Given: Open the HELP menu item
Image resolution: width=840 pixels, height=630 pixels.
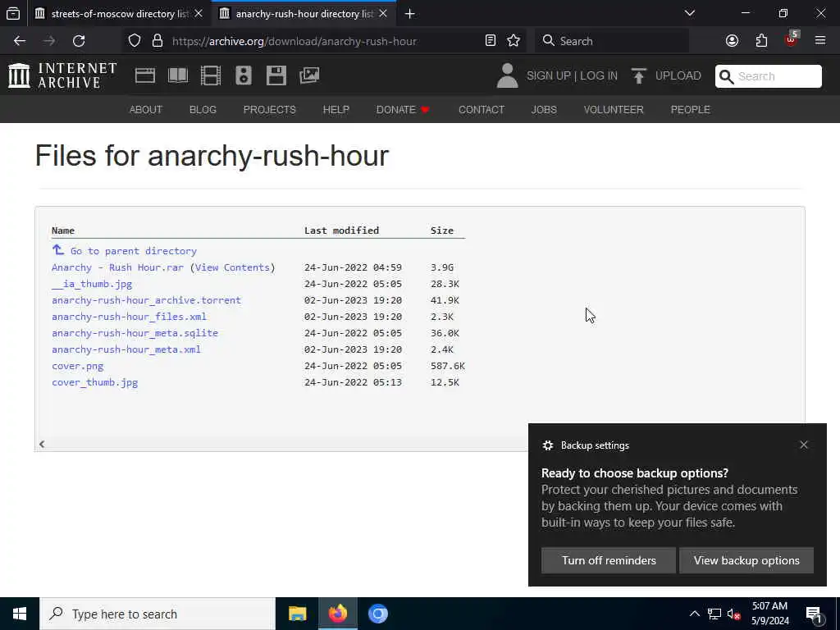Looking at the screenshot, I should click(336, 110).
